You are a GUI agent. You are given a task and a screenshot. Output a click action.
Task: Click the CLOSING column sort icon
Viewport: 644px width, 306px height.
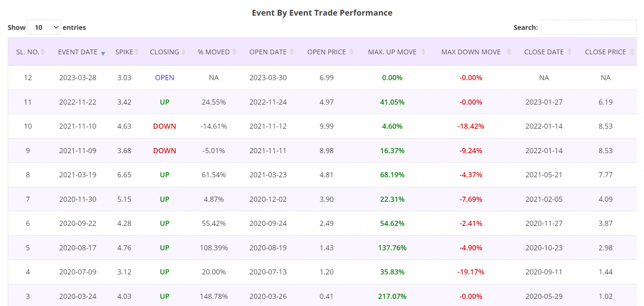[184, 52]
